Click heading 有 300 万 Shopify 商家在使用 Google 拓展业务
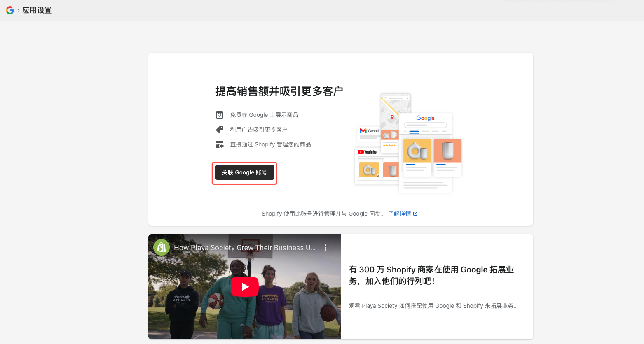Viewport: 644px width, 344px height. [431, 275]
